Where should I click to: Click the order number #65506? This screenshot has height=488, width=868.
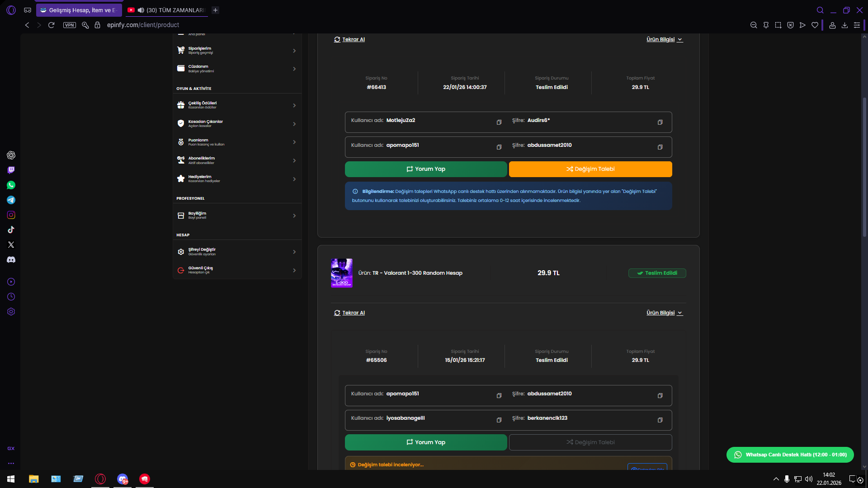click(x=377, y=361)
